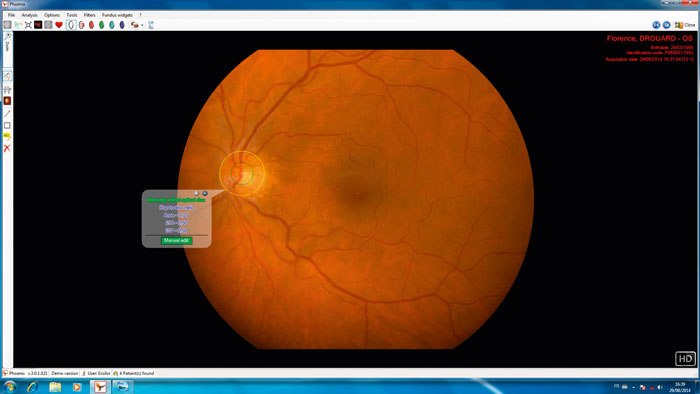
Task: Expand dropdown arrow beside the eye icon
Action: [142, 25]
